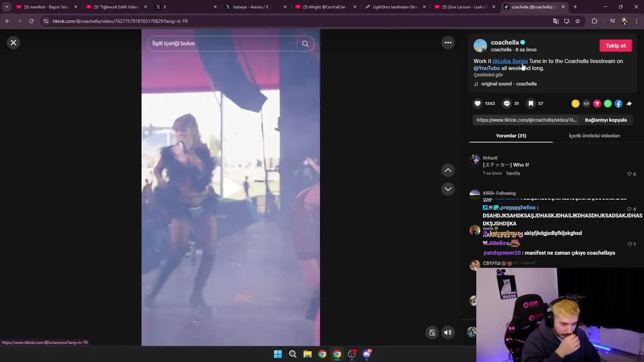644x362 pixels.
Task: Click the browser address bar
Action: 297,21
